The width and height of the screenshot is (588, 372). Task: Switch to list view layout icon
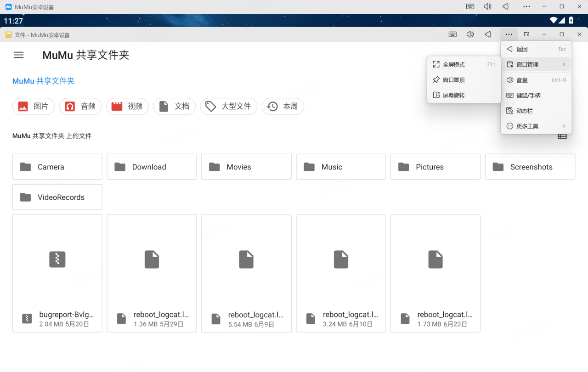562,136
